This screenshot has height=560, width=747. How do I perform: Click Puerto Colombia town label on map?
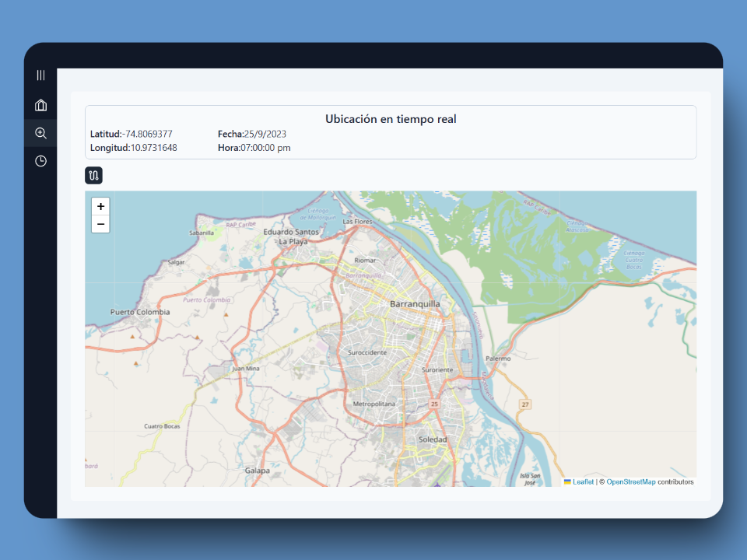(140, 312)
